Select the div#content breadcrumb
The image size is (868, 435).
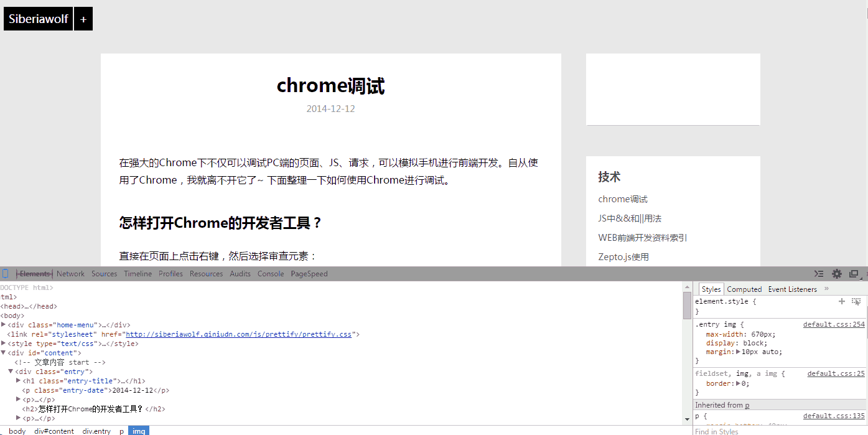pyautogui.click(x=54, y=431)
